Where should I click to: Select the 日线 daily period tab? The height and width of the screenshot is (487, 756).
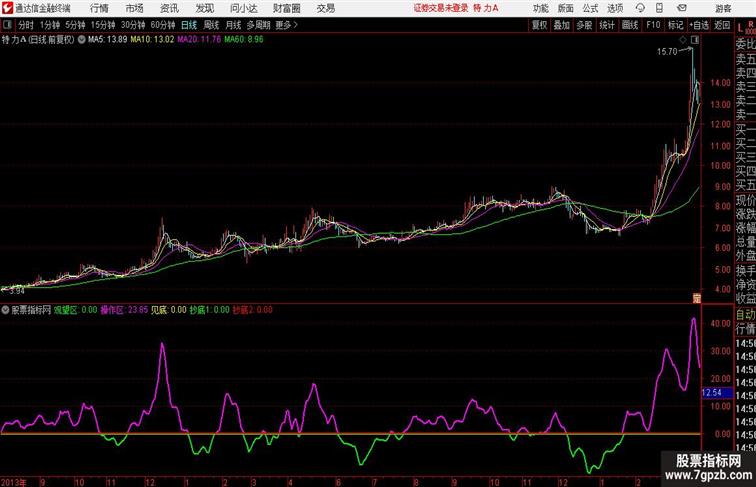coord(189,25)
